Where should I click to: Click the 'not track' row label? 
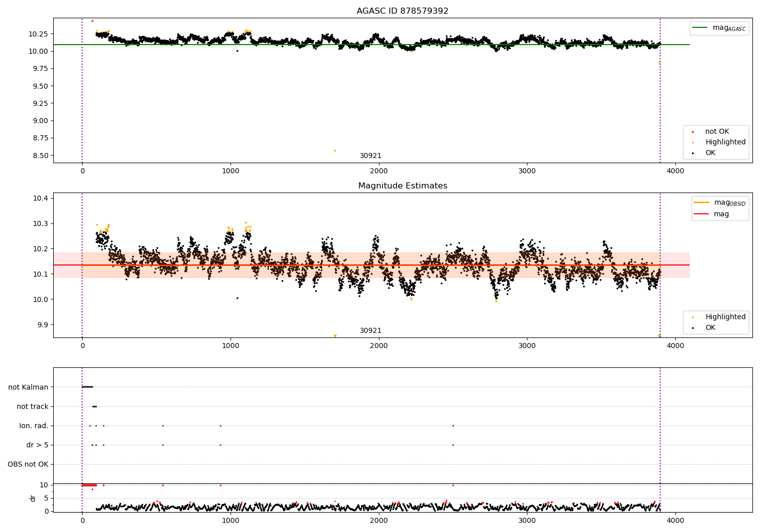click(x=32, y=406)
